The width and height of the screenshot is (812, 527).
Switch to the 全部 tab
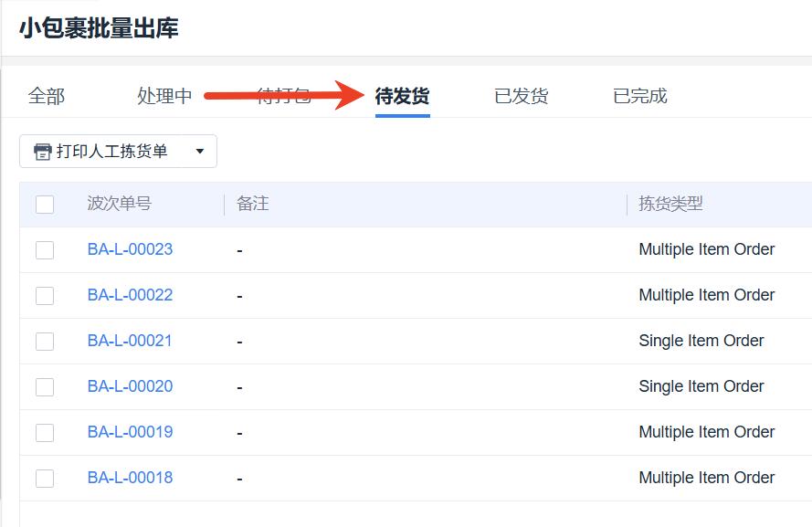[47, 96]
